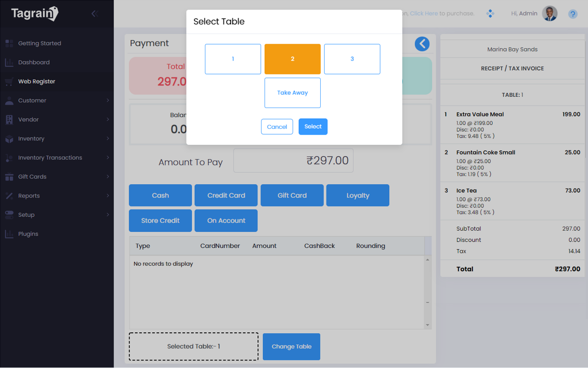
Task: Select Table 1 in the Select Table dialog
Action: [x=233, y=59]
